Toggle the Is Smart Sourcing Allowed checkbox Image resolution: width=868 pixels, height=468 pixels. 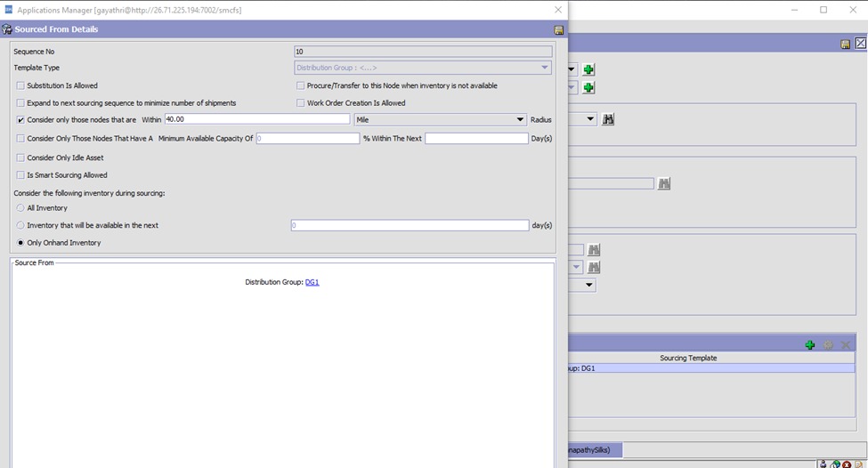20,175
